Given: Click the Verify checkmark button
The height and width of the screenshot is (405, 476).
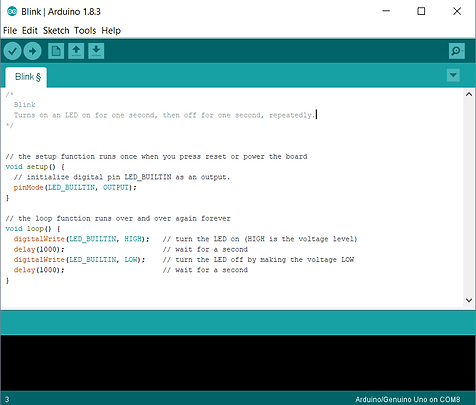Looking at the screenshot, I should [12, 51].
